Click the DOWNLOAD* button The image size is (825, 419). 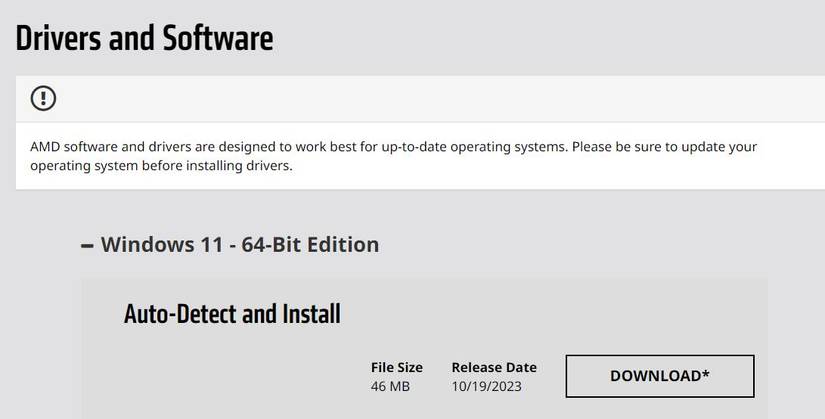[660, 376]
